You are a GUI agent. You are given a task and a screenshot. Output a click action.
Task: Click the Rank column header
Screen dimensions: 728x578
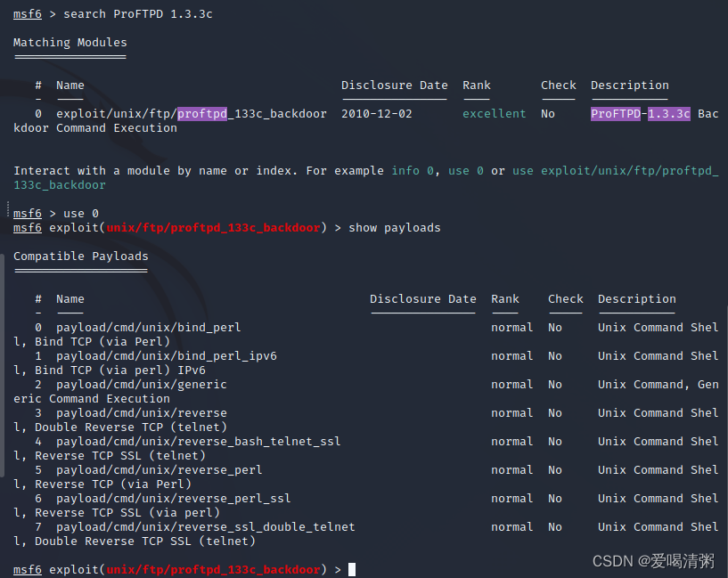(x=476, y=85)
